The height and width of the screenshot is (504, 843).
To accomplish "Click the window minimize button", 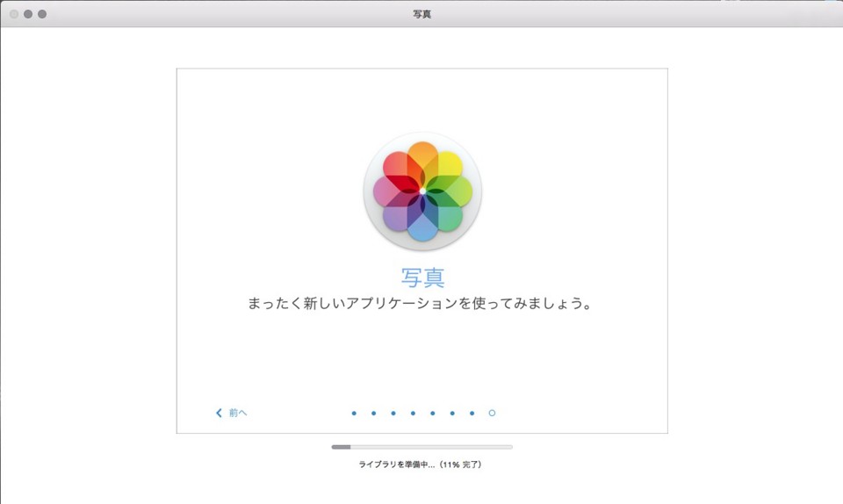I will point(28,14).
